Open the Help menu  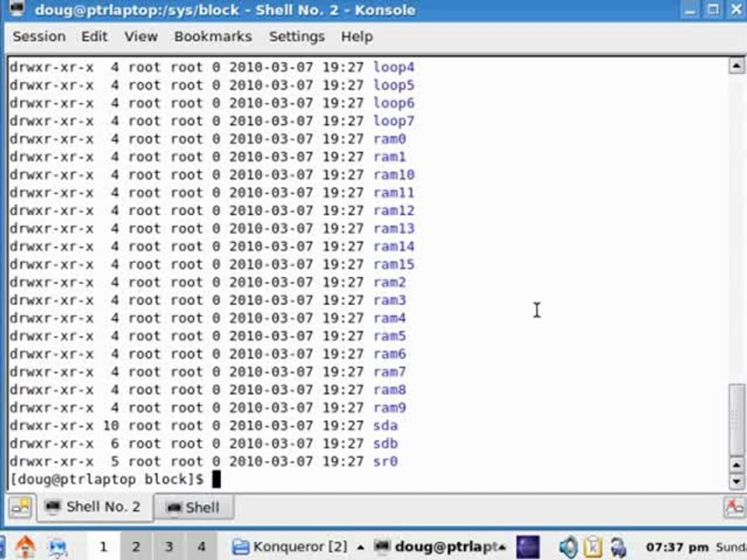(x=357, y=37)
